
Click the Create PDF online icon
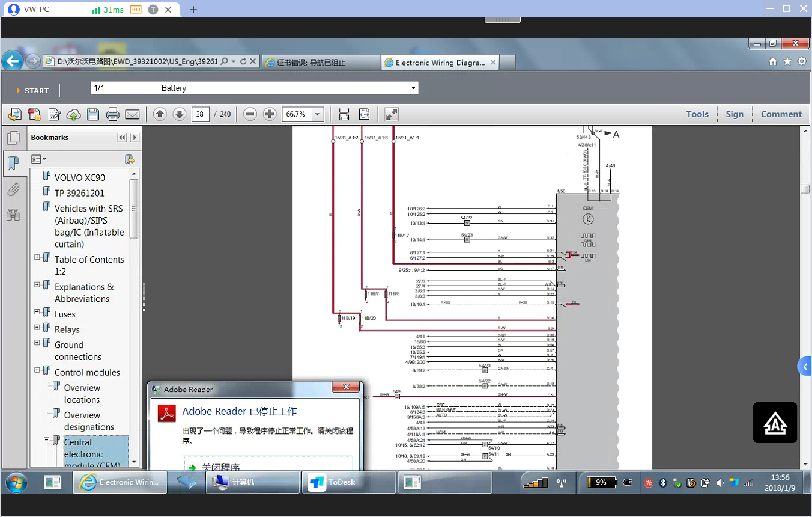(x=34, y=114)
